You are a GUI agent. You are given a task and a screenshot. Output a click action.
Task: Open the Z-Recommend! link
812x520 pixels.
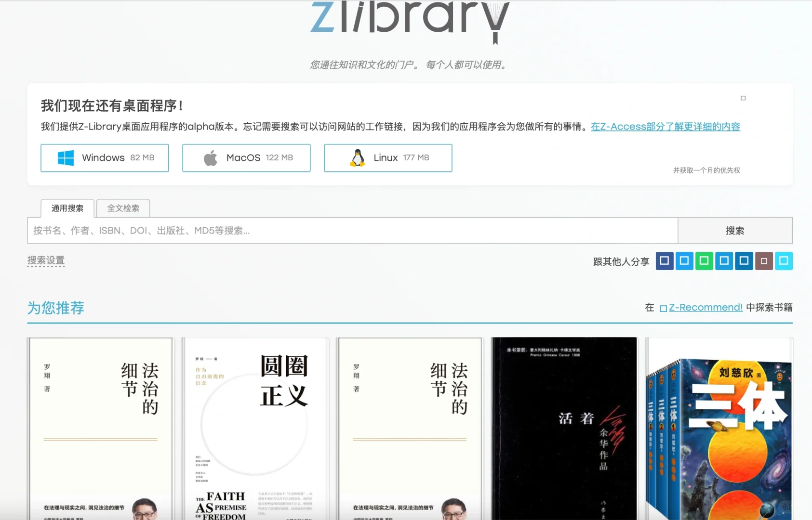click(706, 307)
